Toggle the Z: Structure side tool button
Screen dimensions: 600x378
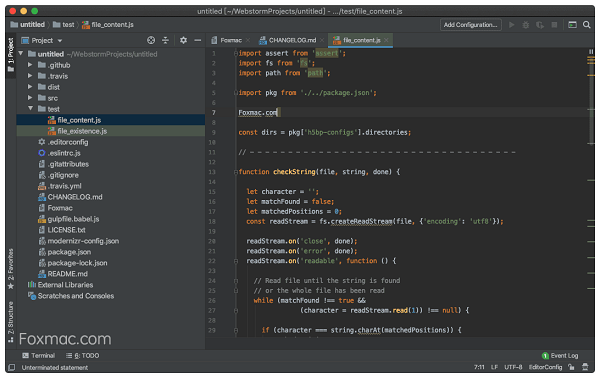(11, 322)
